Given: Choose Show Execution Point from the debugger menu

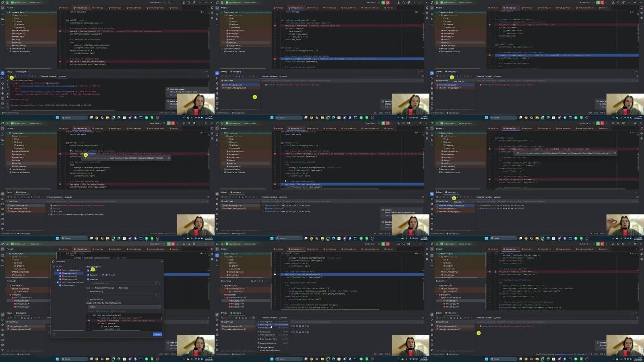Looking at the screenshot, I should click(x=273, y=339).
